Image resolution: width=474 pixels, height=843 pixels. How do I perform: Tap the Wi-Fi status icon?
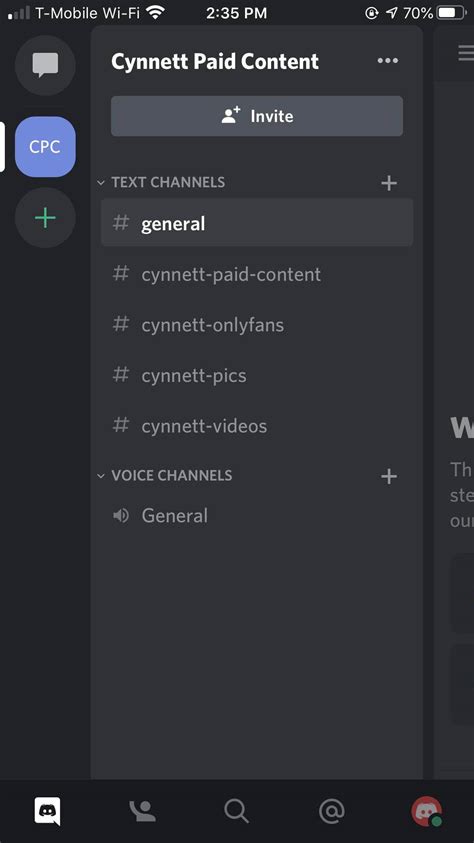pyautogui.click(x=156, y=12)
